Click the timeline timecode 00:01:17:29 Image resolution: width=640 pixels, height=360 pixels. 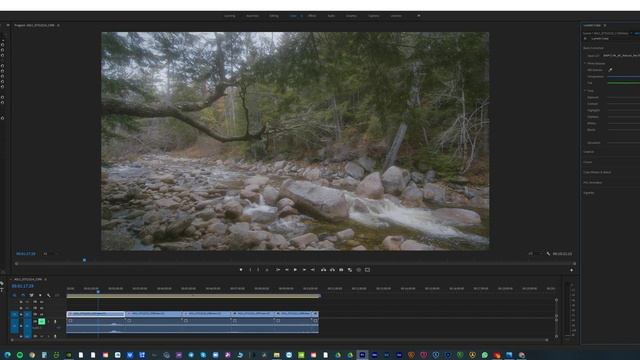(22, 286)
